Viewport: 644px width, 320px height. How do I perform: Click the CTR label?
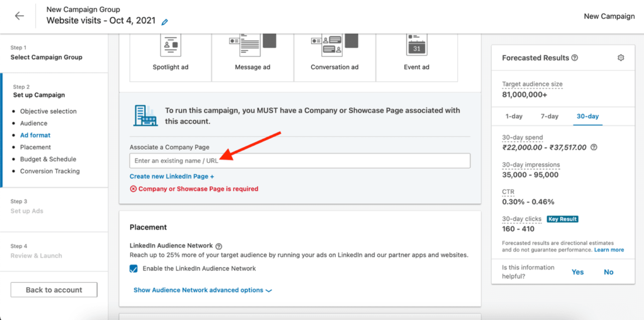click(x=508, y=192)
